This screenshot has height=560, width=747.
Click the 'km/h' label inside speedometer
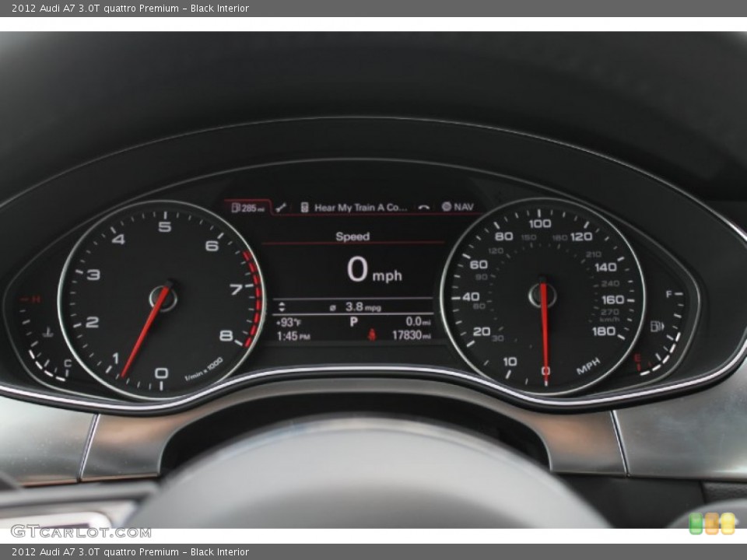[x=609, y=320]
